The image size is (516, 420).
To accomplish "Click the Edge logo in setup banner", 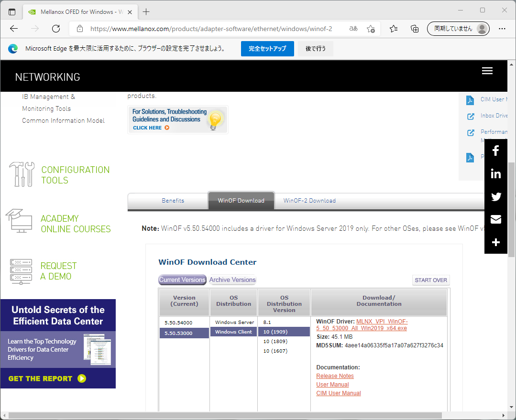I will coord(13,49).
